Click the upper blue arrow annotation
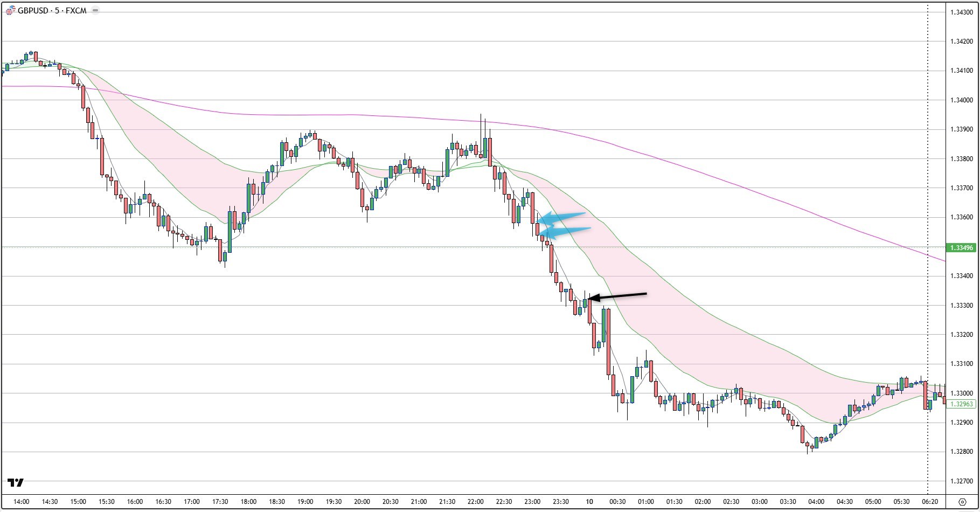Image resolution: width=980 pixels, height=512 pixels. click(562, 218)
